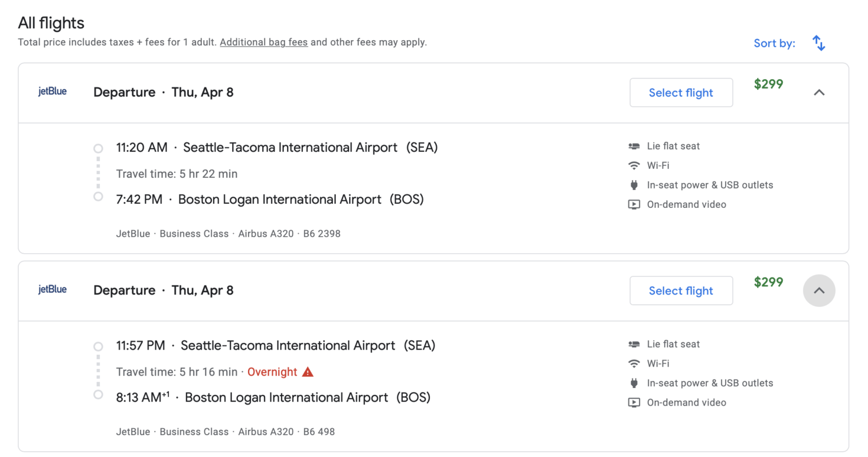Open the Additional bag fees link

click(x=263, y=42)
